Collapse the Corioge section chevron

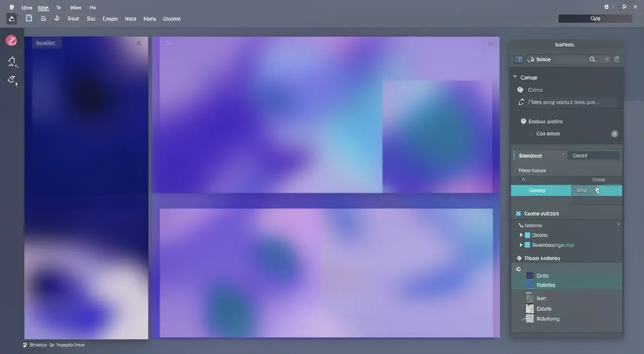515,77
